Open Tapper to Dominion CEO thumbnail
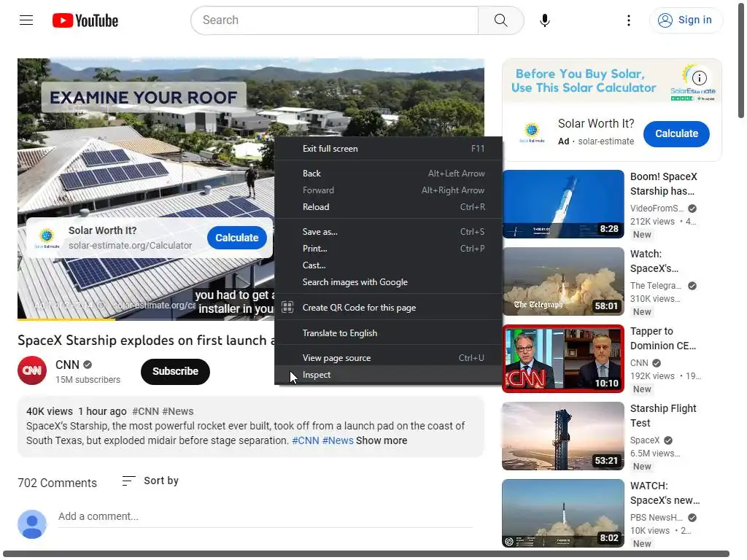 click(562, 359)
